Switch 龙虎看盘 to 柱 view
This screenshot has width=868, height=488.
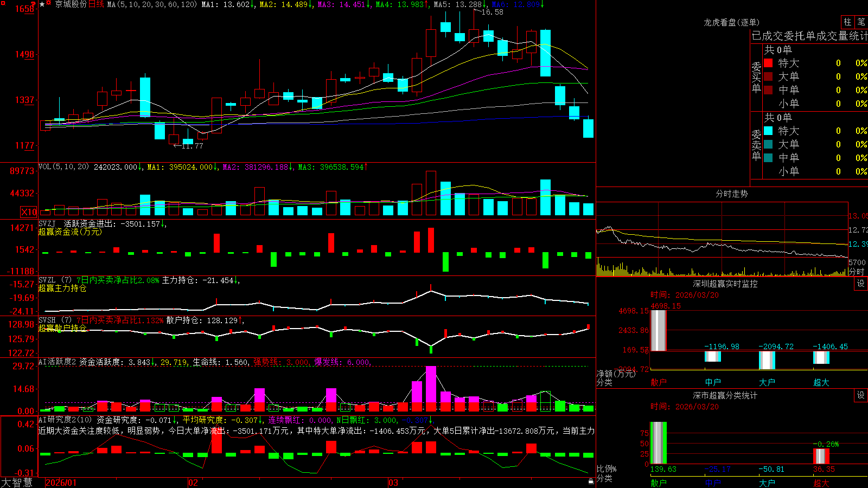coord(847,22)
